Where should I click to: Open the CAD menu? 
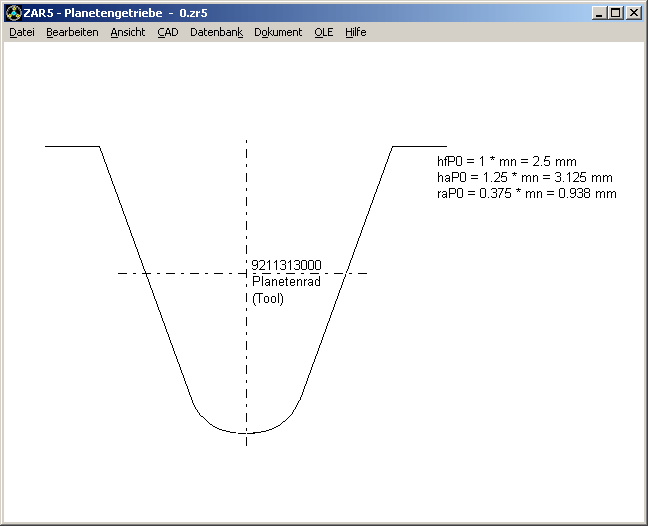[x=167, y=32]
